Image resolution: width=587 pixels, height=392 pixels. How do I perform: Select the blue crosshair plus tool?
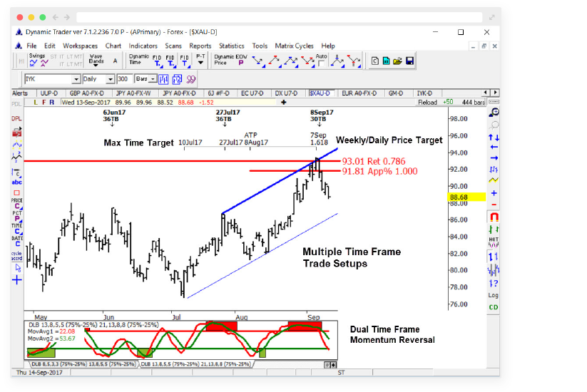(x=16, y=279)
